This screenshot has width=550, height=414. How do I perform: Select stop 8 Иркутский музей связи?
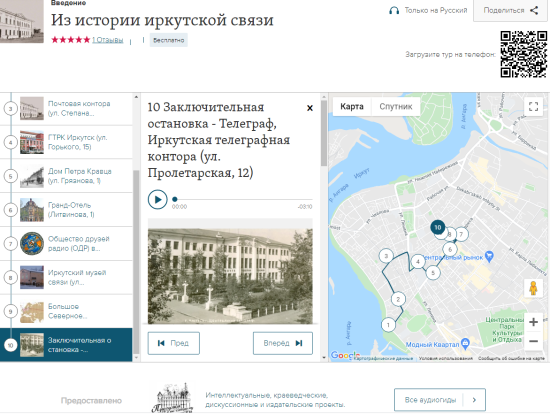coord(66,278)
